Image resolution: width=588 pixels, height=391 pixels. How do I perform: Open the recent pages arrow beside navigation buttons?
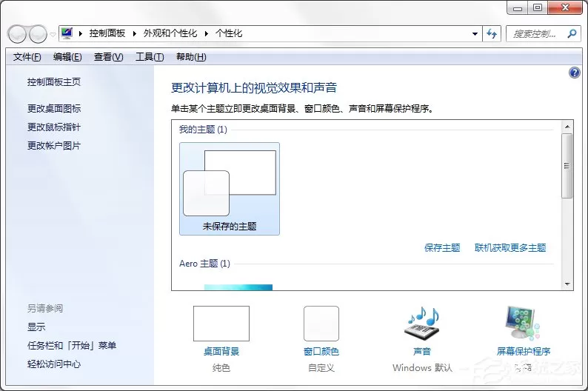pyautogui.click(x=53, y=35)
